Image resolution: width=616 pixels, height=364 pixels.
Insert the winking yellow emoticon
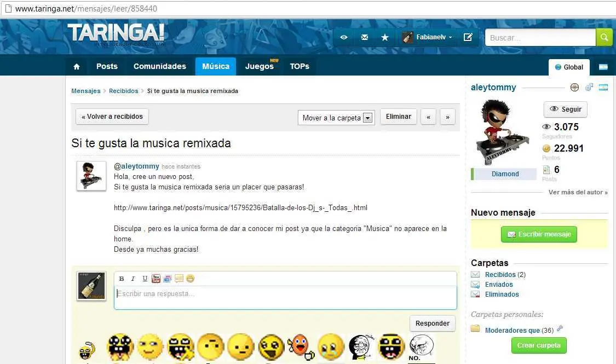[149, 347]
